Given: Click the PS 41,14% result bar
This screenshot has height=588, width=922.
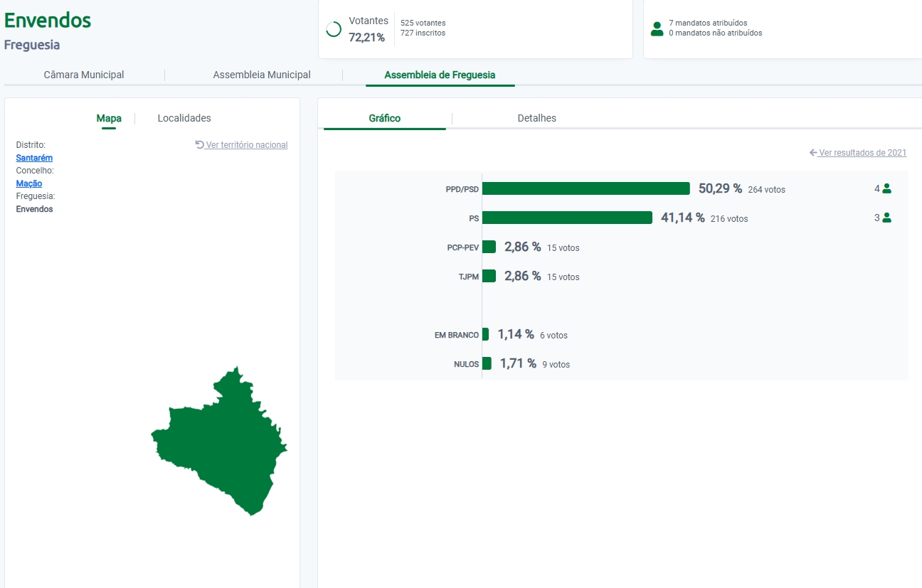Looking at the screenshot, I should [x=567, y=218].
